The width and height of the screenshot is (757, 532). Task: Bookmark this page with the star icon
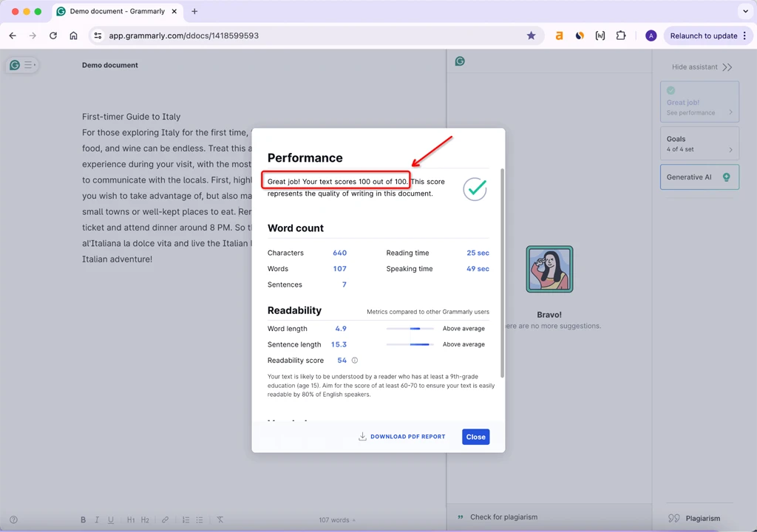[x=531, y=35]
